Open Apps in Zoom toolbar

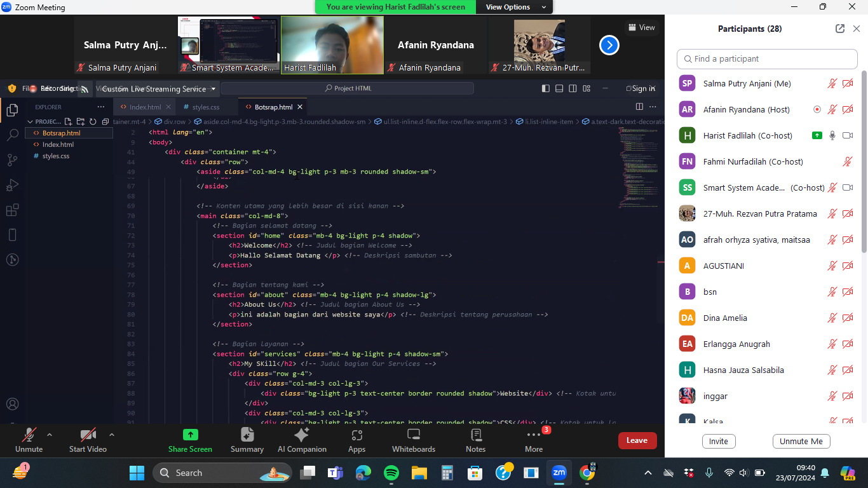coord(356,440)
